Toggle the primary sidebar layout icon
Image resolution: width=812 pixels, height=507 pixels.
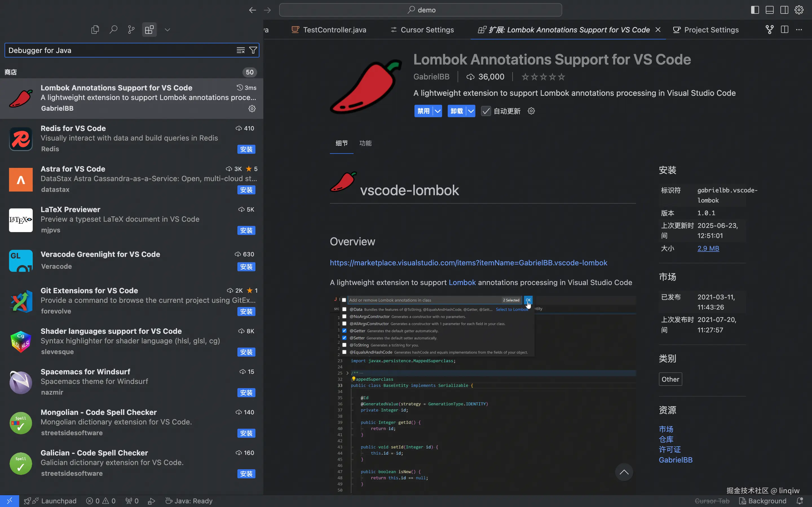[754, 10]
